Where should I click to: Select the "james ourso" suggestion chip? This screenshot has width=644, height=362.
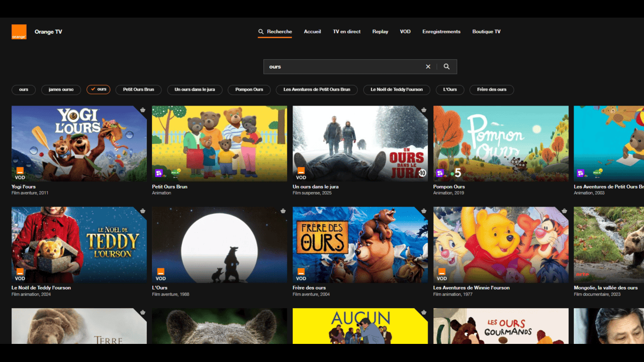(x=61, y=89)
